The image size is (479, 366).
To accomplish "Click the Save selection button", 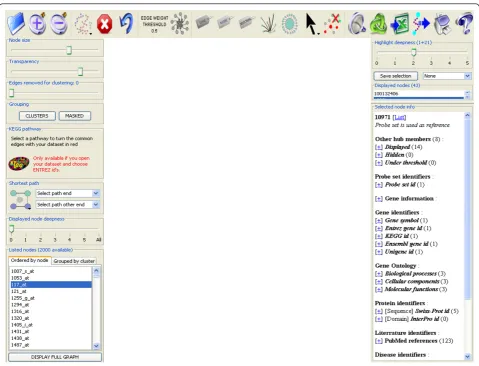I will [x=396, y=76].
